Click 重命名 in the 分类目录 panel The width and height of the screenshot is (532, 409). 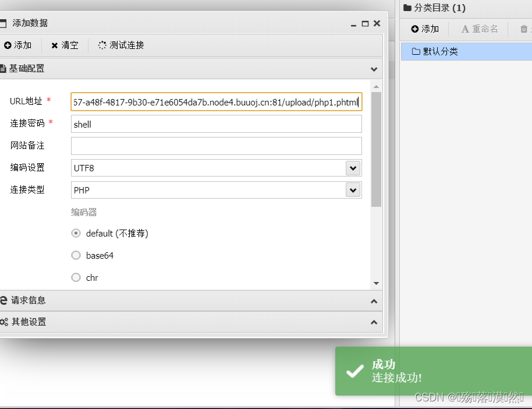click(x=480, y=29)
